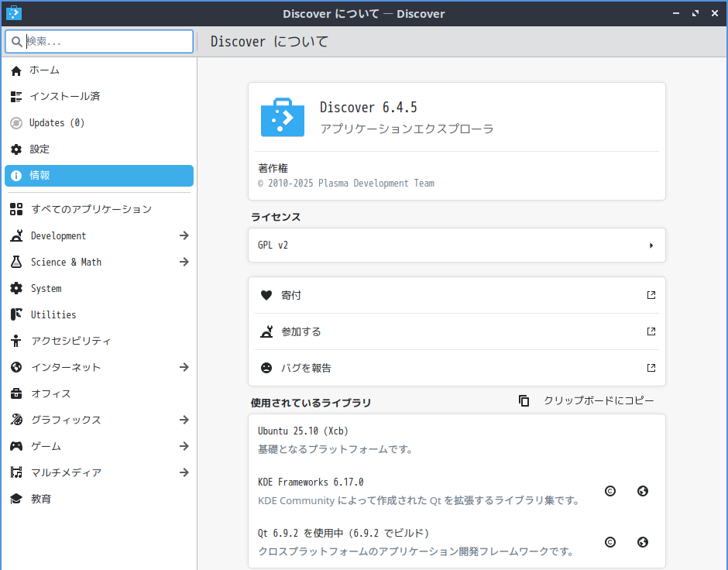728x570 pixels.
Task: Click the external-link icon on バグを報告 row
Action: coord(651,368)
